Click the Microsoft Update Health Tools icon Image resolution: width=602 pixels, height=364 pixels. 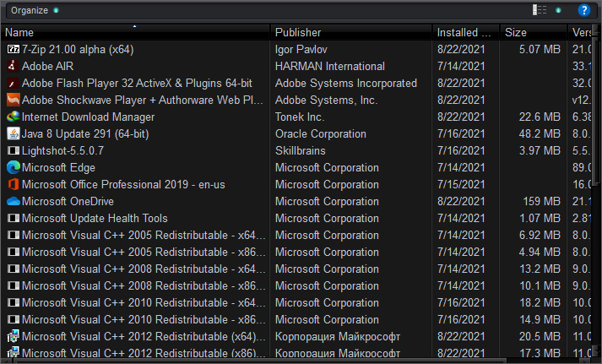(x=14, y=218)
